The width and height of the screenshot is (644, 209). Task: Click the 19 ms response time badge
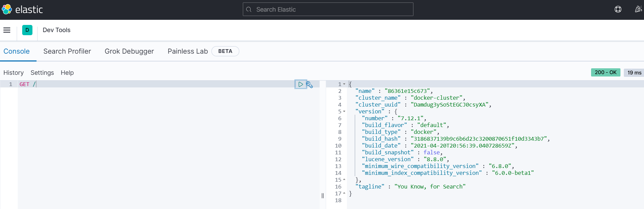(634, 72)
